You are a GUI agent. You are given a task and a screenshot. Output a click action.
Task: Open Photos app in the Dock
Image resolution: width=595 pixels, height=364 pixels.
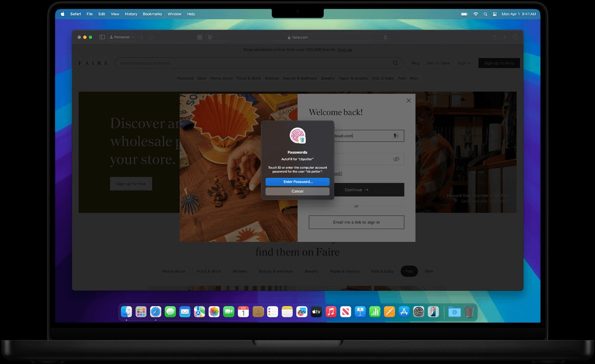pyautogui.click(x=214, y=312)
